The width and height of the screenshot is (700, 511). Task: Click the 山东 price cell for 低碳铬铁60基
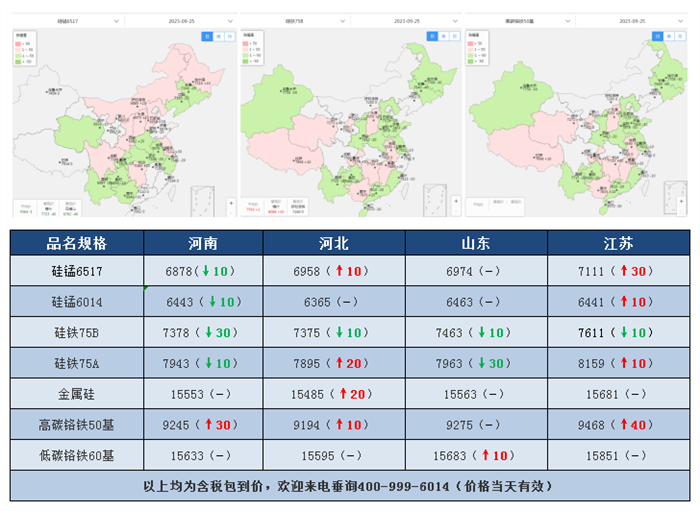[476, 455]
